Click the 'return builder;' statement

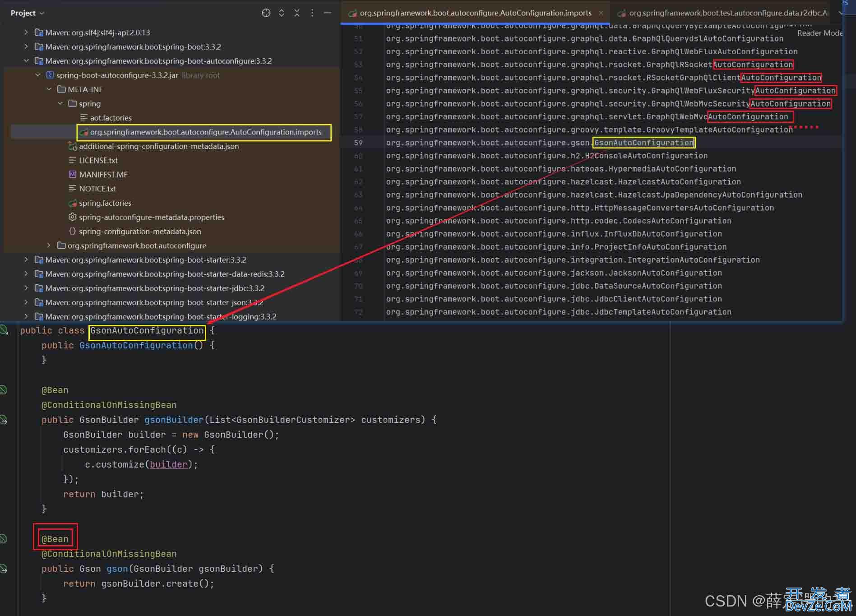[103, 495]
